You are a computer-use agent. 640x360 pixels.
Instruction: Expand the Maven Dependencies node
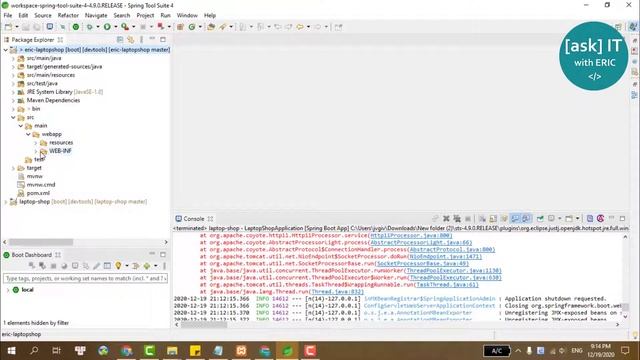[x=13, y=100]
